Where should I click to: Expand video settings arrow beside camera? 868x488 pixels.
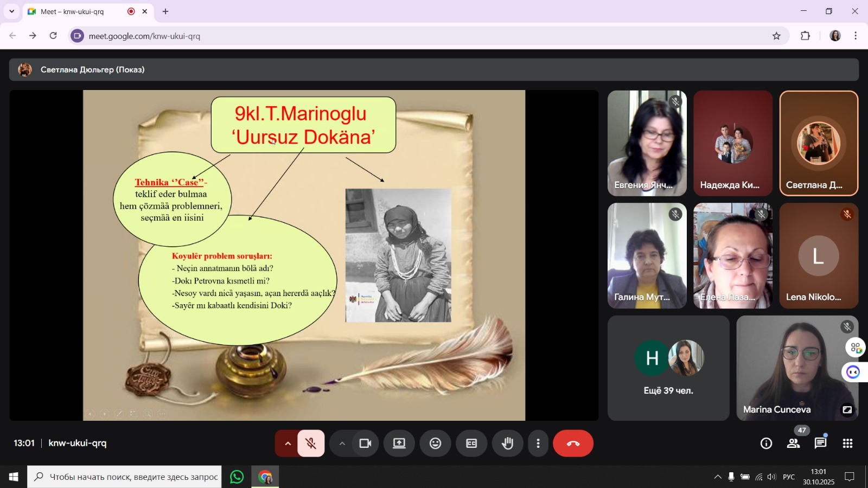(342, 444)
